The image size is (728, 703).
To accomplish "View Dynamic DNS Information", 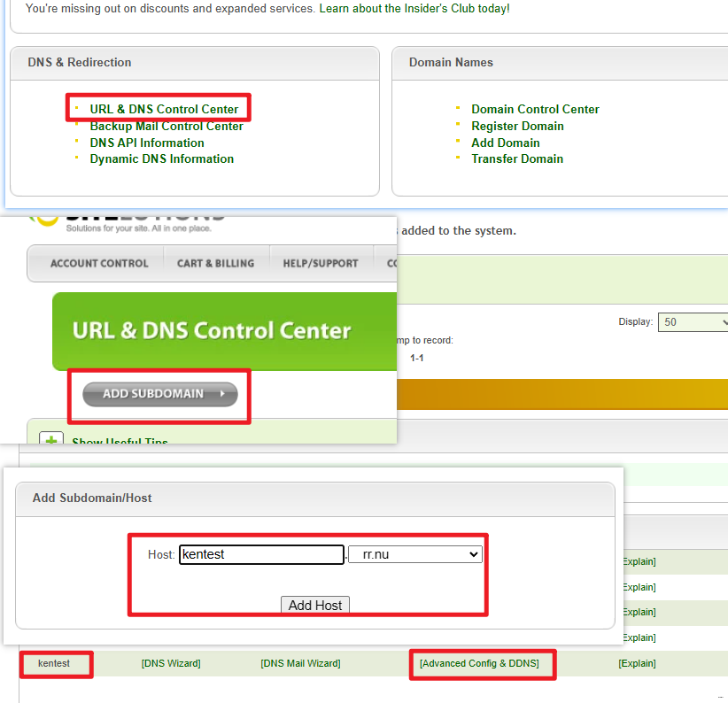I will [161, 158].
